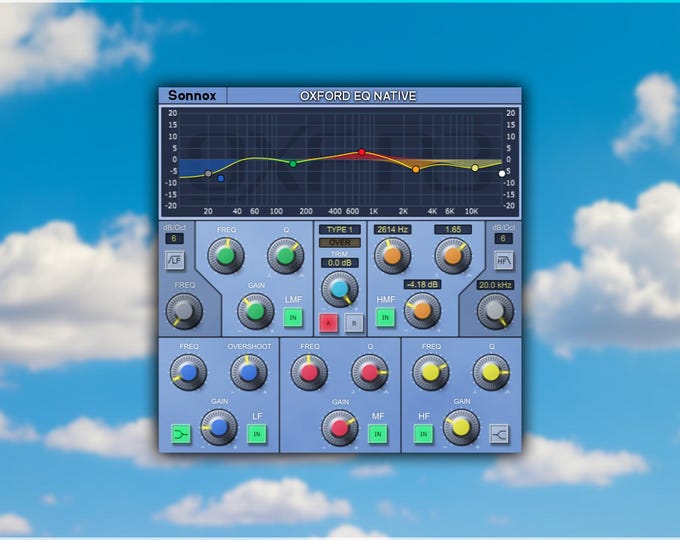The height and width of the screenshot is (540, 680).
Task: Click the high filter dB/Oct slope value
Action: [x=503, y=239]
